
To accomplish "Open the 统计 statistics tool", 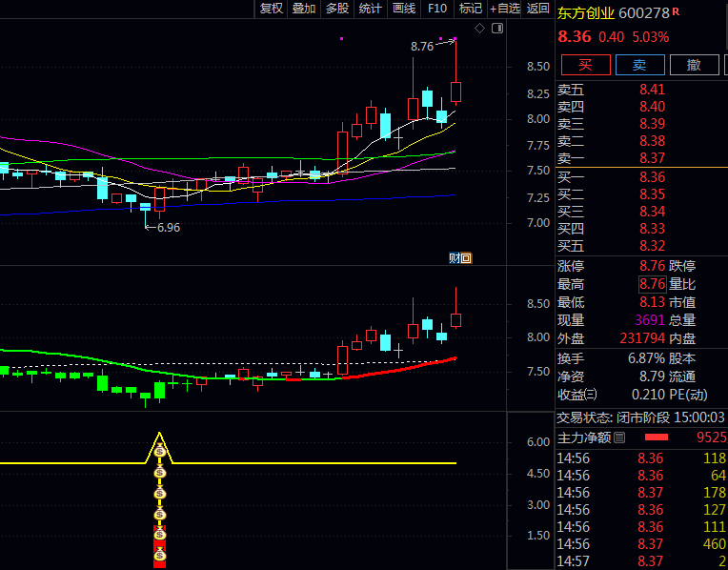I will [370, 9].
